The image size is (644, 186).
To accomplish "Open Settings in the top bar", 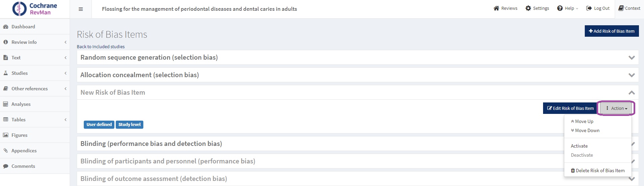I will (x=537, y=8).
